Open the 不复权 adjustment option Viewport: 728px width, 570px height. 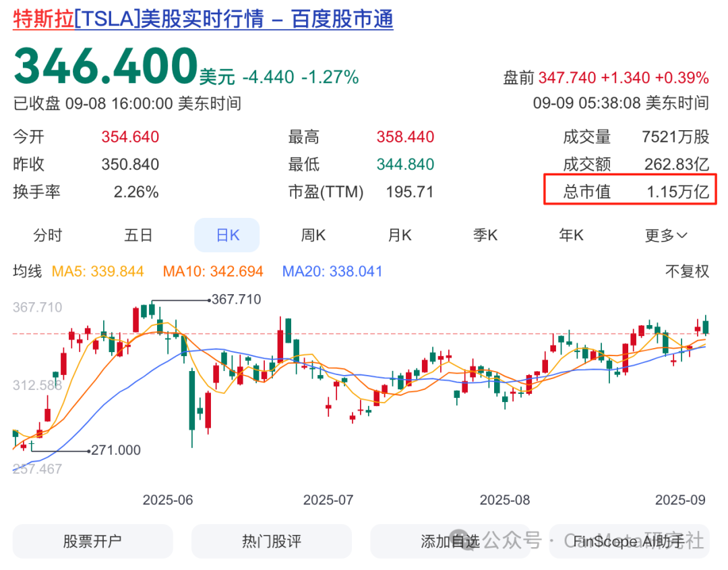click(687, 271)
